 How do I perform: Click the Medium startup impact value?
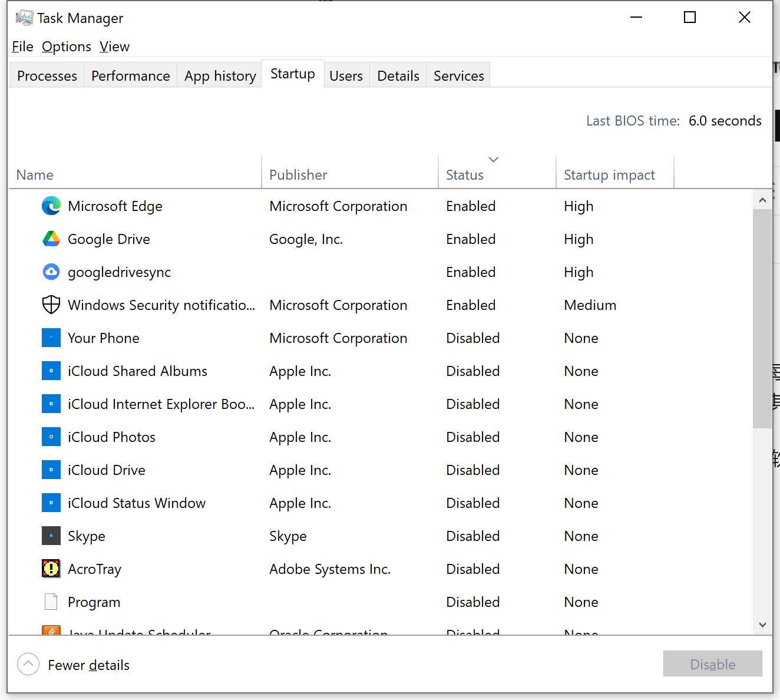pos(590,305)
